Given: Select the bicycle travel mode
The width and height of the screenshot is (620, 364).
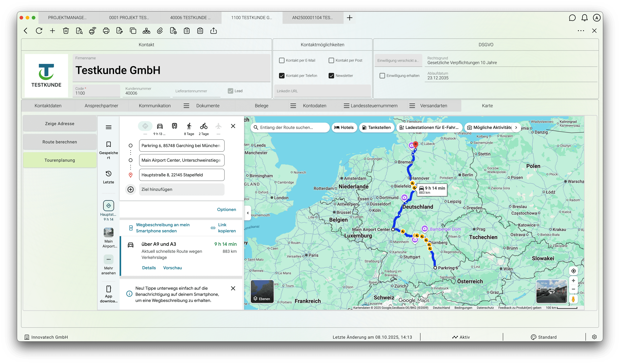Looking at the screenshot, I should tap(204, 126).
